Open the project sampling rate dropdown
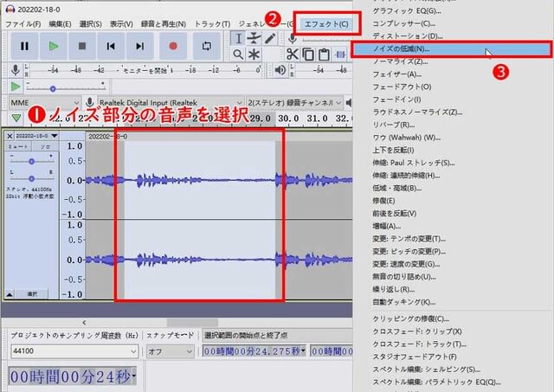 click(72, 351)
